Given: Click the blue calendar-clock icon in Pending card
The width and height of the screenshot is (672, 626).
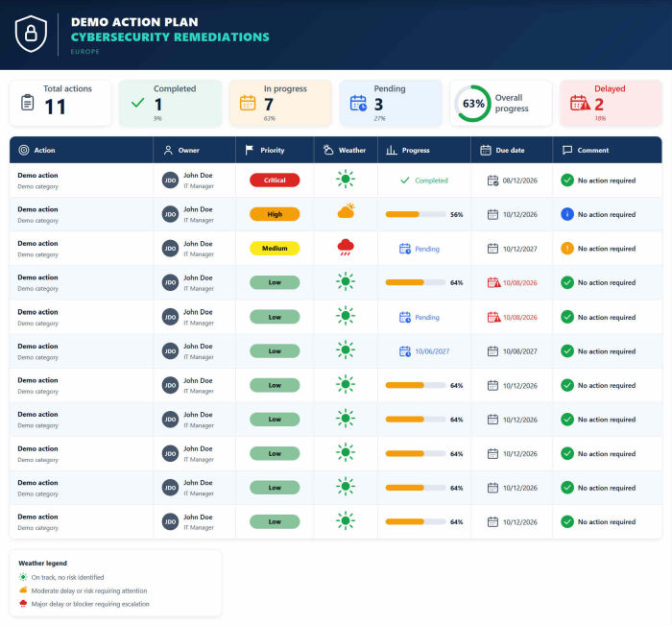Looking at the screenshot, I should coord(358,103).
